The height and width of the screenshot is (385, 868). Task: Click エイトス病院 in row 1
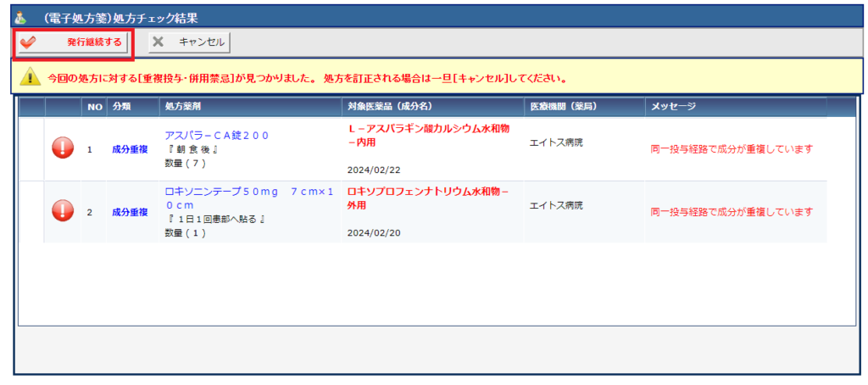[x=556, y=142]
